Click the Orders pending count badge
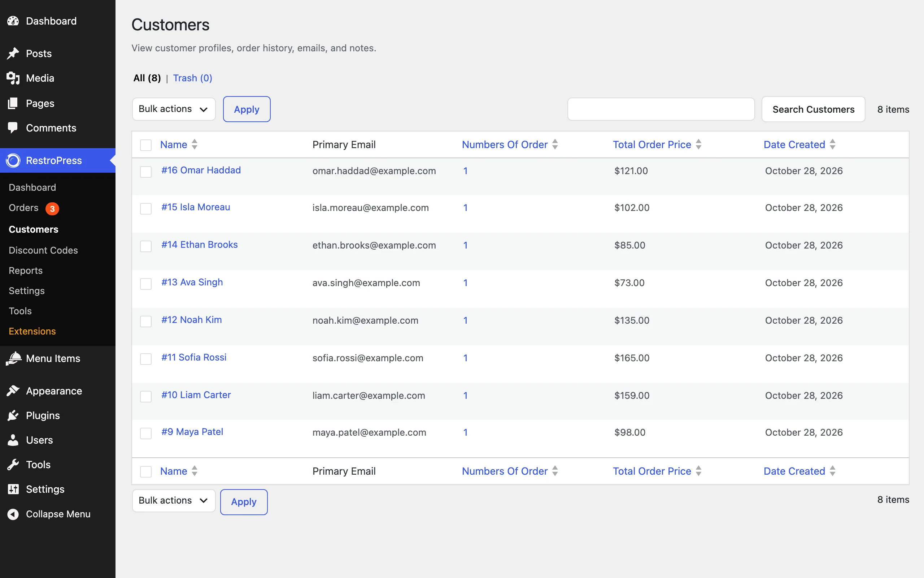 (x=52, y=209)
